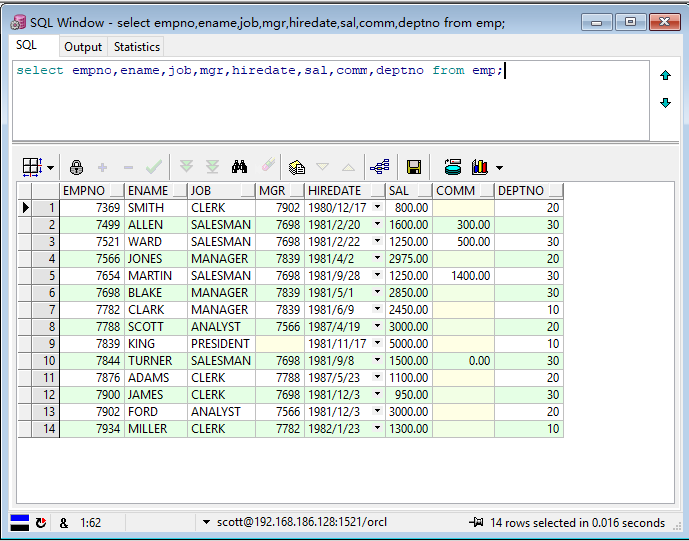The image size is (689, 541).
Task: Open date dropdown for 1981/11/17
Action: 377,343
